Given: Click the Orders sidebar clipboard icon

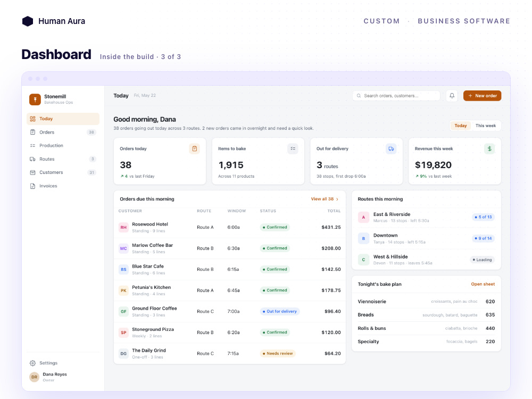Looking at the screenshot, I should pos(32,132).
